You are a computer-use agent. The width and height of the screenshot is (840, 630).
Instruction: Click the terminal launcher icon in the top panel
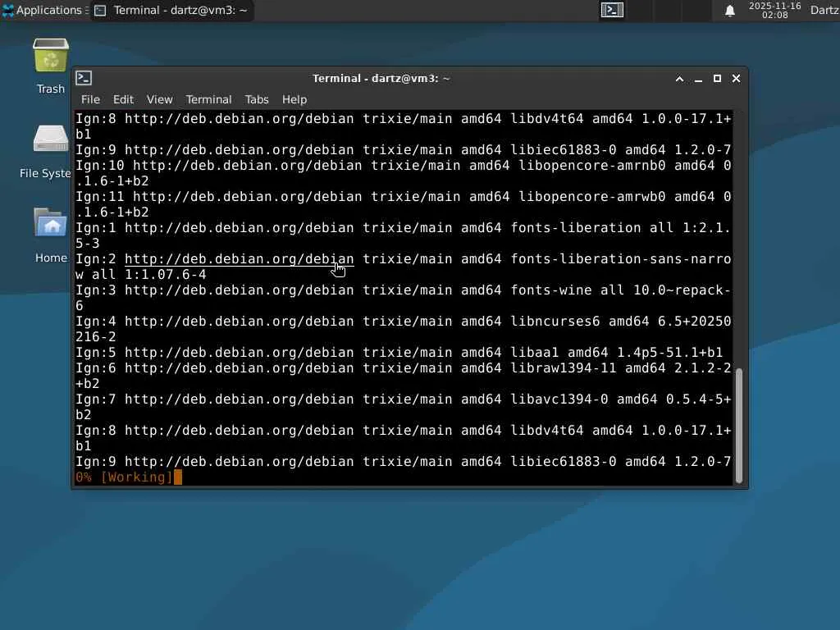[612, 10]
